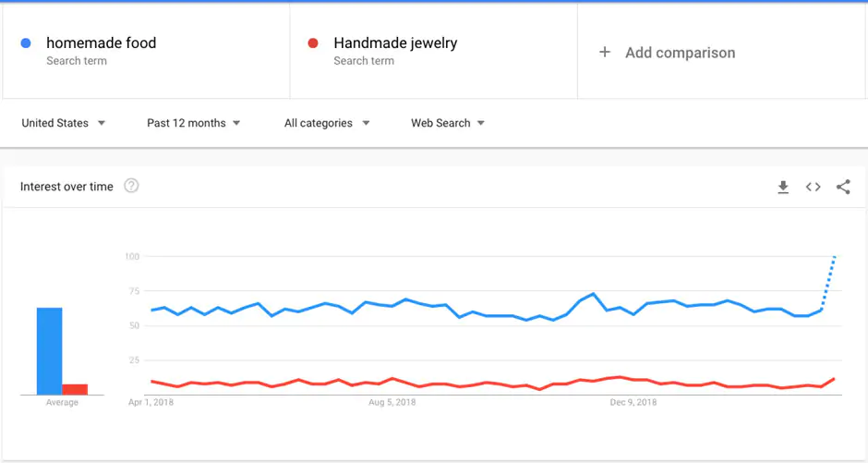This screenshot has height=463, width=868.
Task: Download the interest over time data
Action: pyautogui.click(x=783, y=188)
